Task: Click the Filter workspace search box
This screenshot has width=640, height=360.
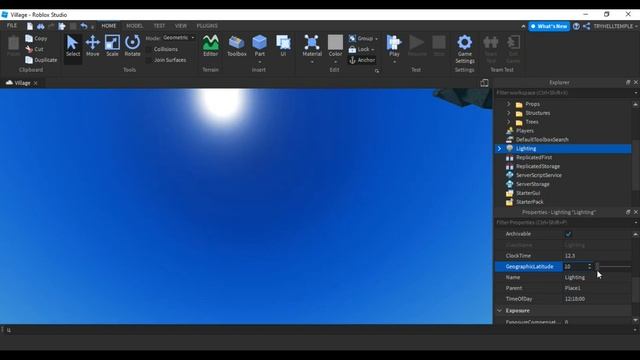Action: point(564,93)
